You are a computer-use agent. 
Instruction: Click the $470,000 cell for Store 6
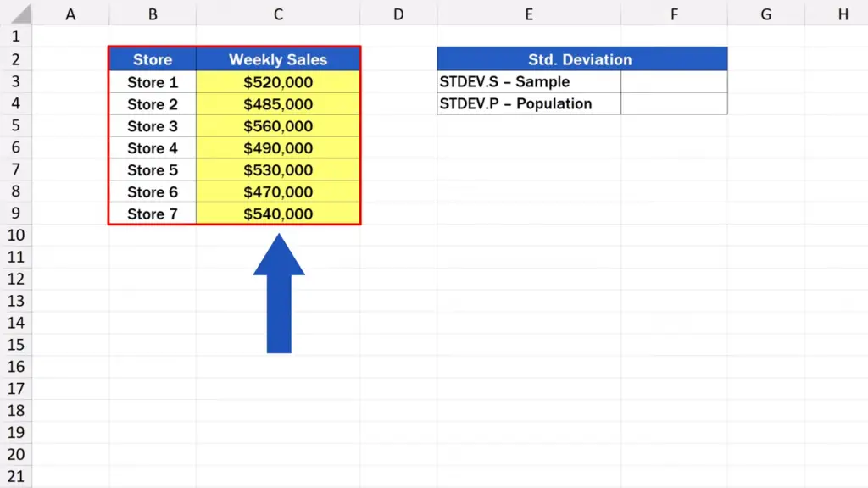[278, 192]
